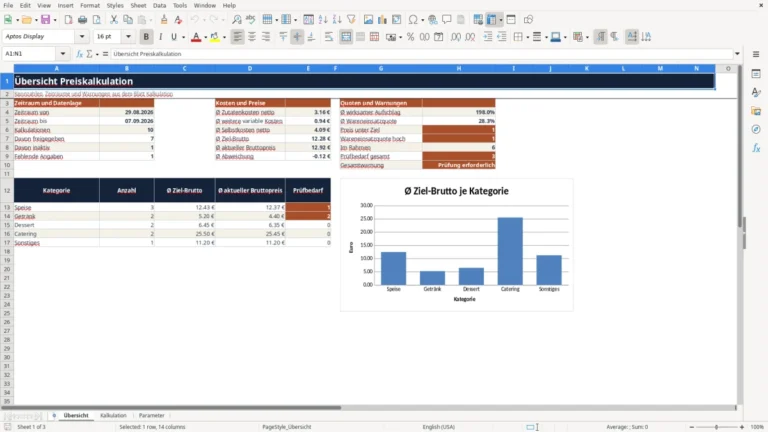Click the Sum sigma button

(89, 54)
